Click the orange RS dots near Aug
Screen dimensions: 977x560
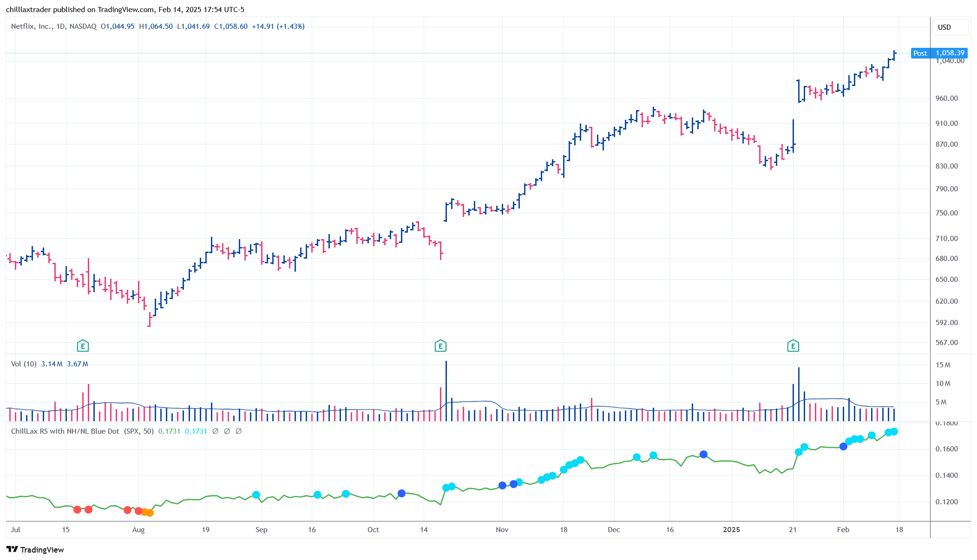[147, 512]
